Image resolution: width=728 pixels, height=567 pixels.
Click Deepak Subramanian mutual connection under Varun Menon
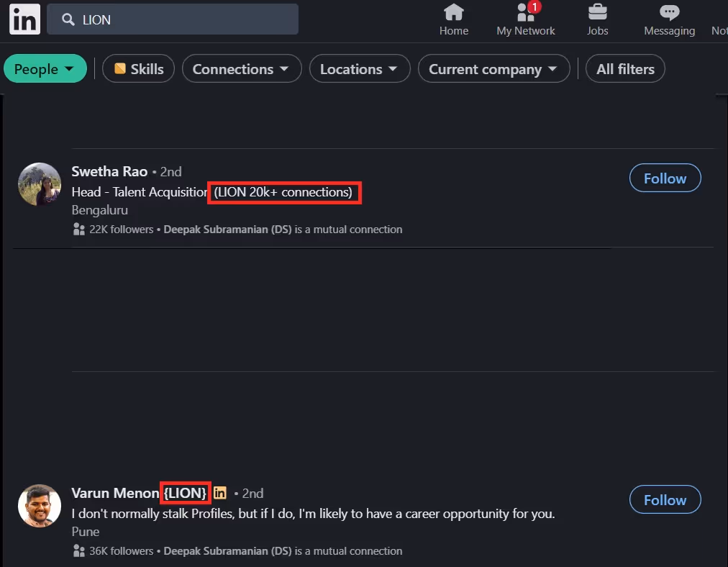(227, 551)
